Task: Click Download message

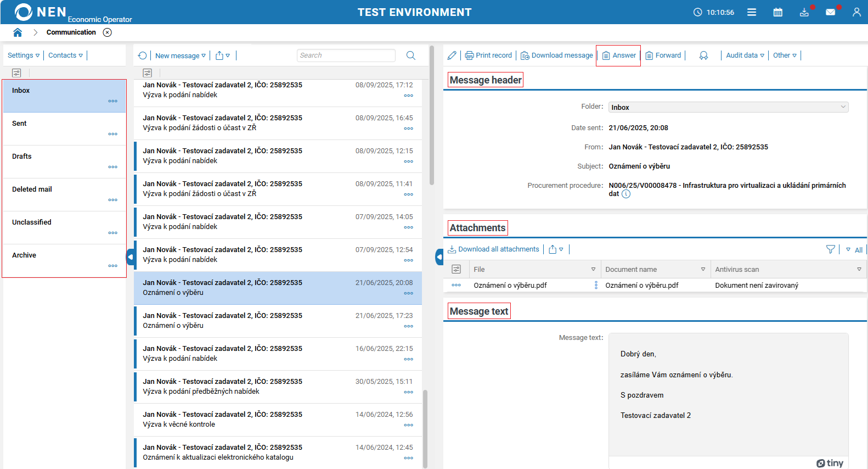Action: tap(557, 55)
